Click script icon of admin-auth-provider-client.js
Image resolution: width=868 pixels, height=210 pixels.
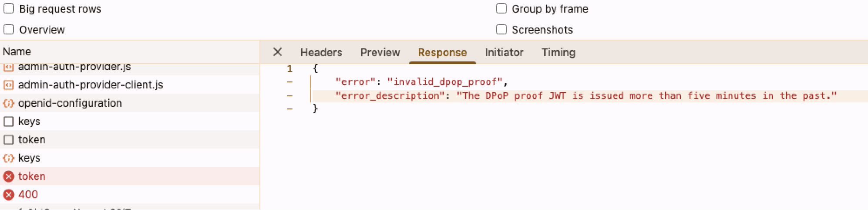pyautogui.click(x=9, y=85)
